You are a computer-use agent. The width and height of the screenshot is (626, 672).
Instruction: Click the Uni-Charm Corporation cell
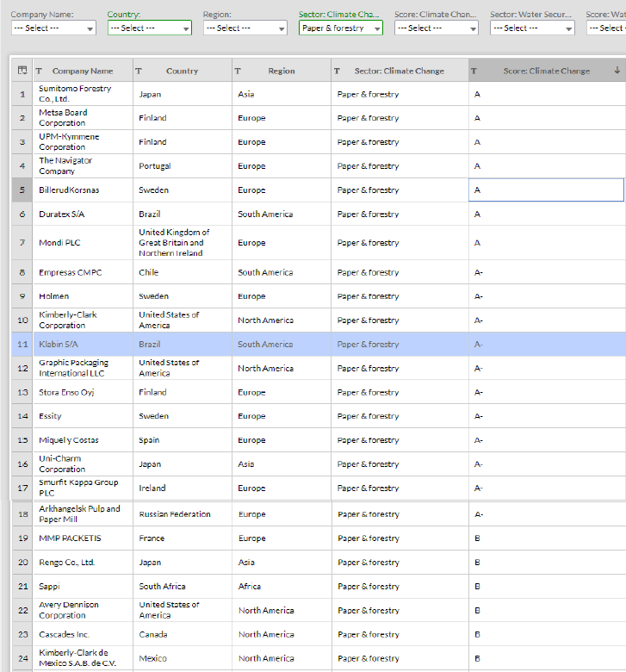click(84, 464)
